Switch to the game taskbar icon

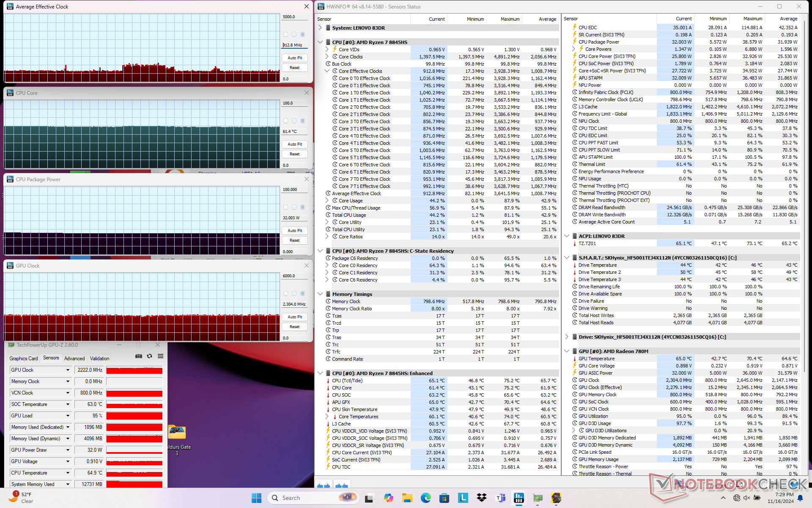click(556, 498)
